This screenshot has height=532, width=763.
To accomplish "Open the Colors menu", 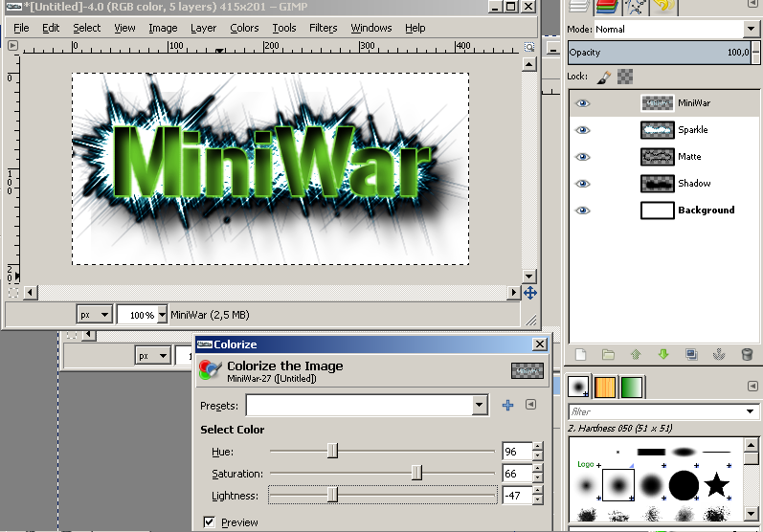I will coord(244,28).
